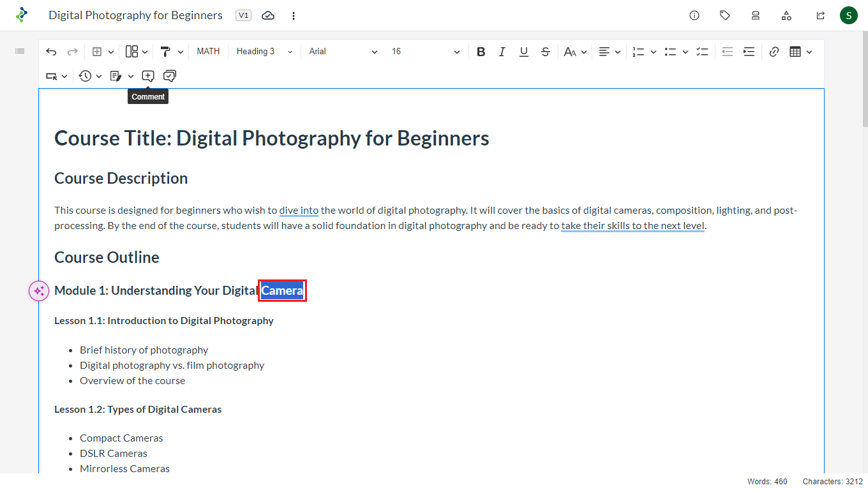The image size is (868, 490).
Task: Click the tags icon in header
Action: [x=725, y=15]
